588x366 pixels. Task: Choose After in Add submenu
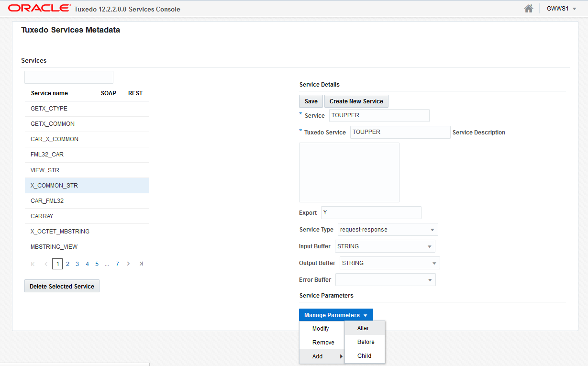(x=365, y=328)
